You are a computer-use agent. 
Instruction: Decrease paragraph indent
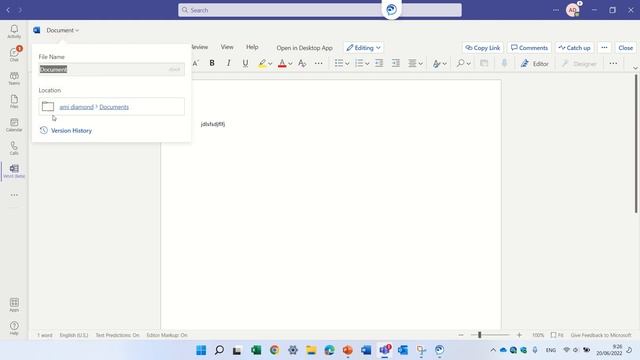pos(379,63)
